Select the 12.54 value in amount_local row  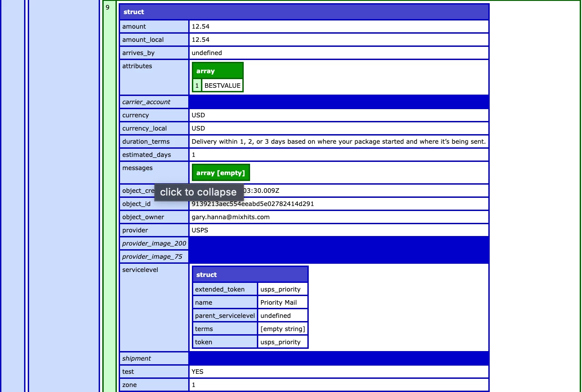coord(201,40)
